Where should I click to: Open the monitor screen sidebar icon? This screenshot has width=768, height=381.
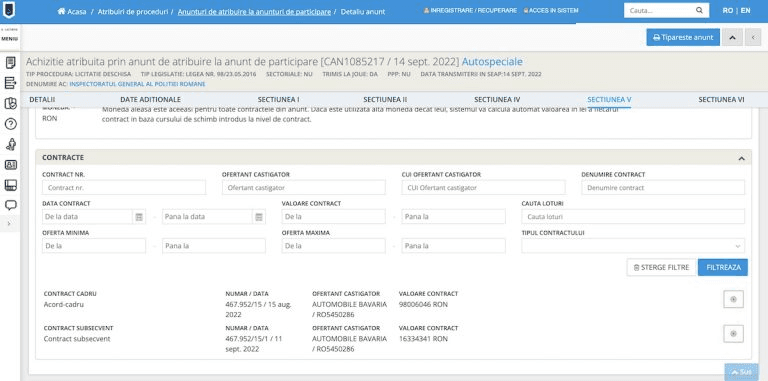pos(10,185)
